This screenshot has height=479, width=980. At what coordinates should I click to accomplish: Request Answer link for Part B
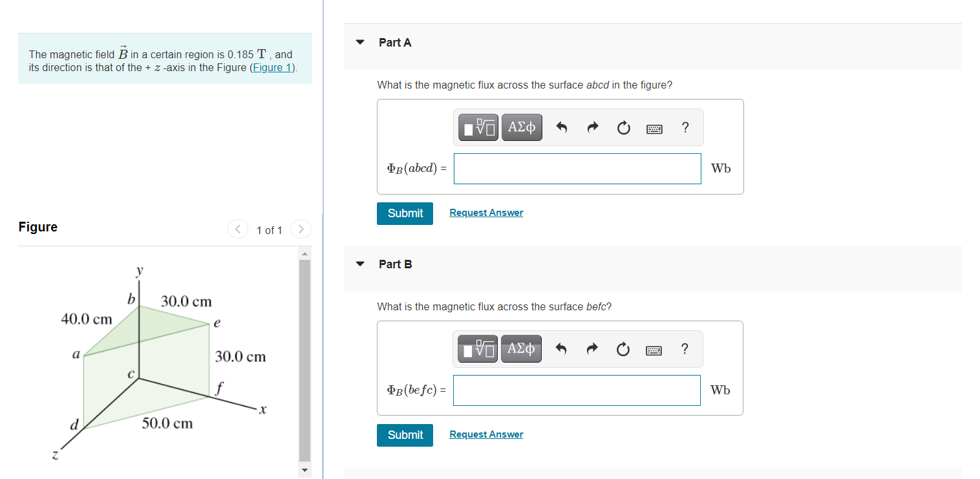tap(486, 434)
